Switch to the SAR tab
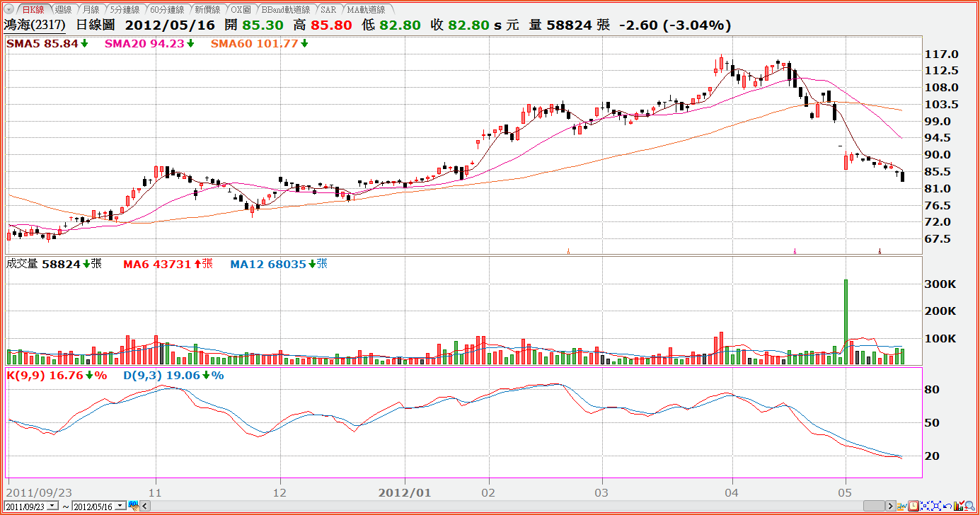 [x=328, y=10]
